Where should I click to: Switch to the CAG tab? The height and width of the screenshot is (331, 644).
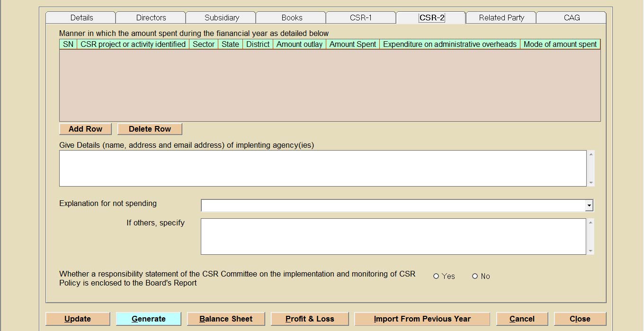572,18
